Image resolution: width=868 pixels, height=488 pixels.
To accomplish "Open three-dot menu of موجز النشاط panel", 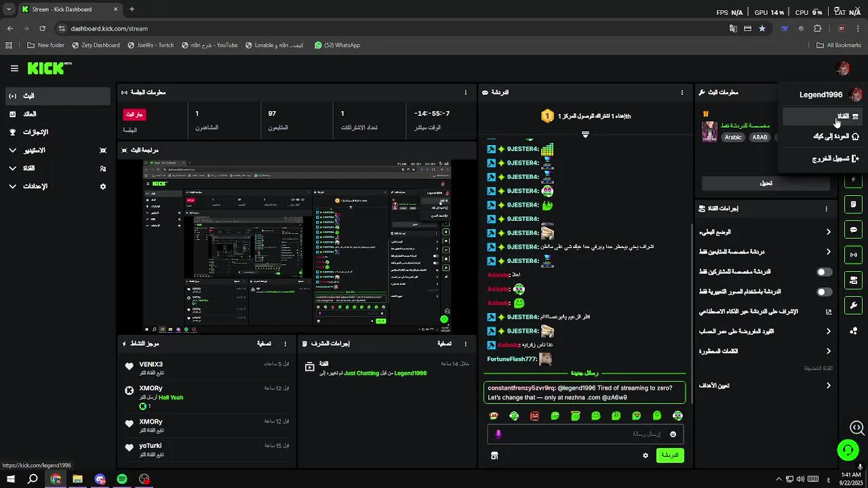I will (285, 344).
